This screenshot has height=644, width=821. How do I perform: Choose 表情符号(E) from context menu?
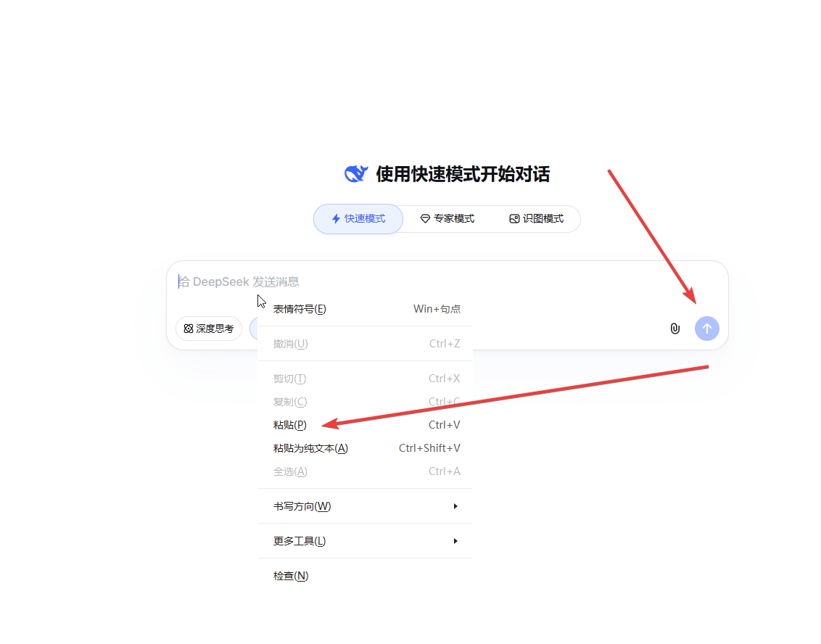[365, 309]
